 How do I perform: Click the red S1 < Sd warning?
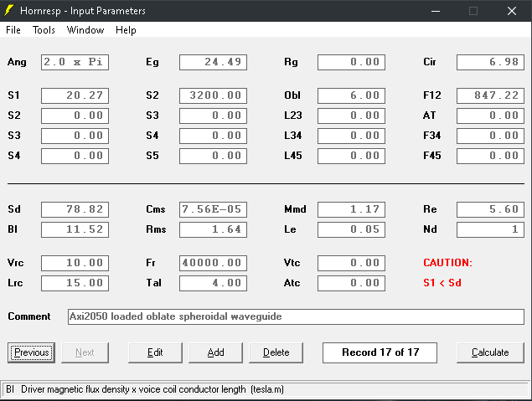pyautogui.click(x=442, y=283)
